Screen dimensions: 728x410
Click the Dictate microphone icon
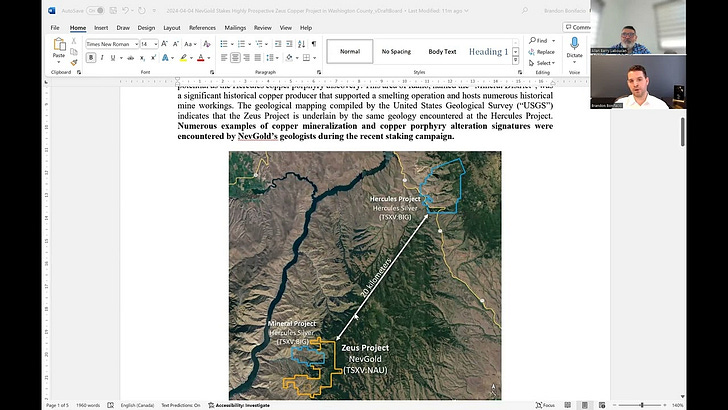point(574,43)
